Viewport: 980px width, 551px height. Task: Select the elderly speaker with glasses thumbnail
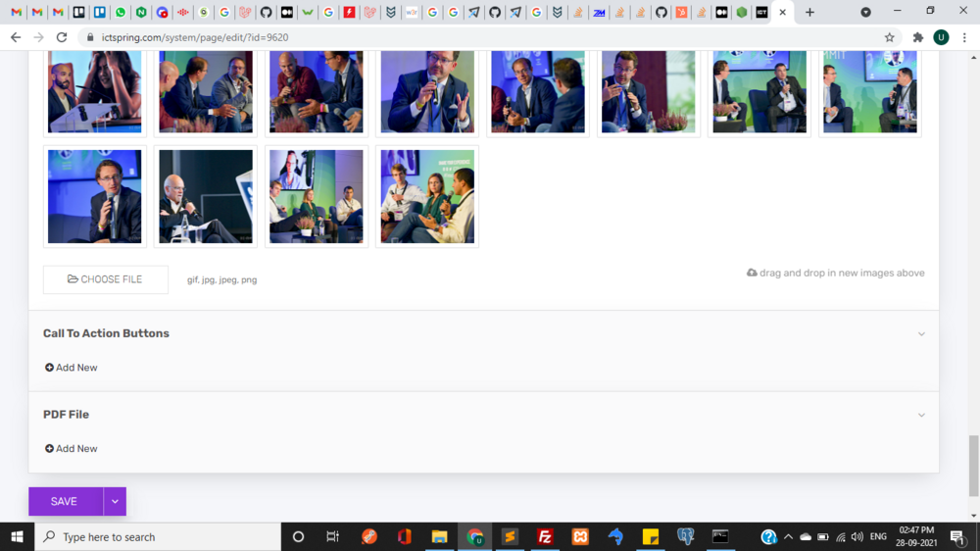coord(206,196)
